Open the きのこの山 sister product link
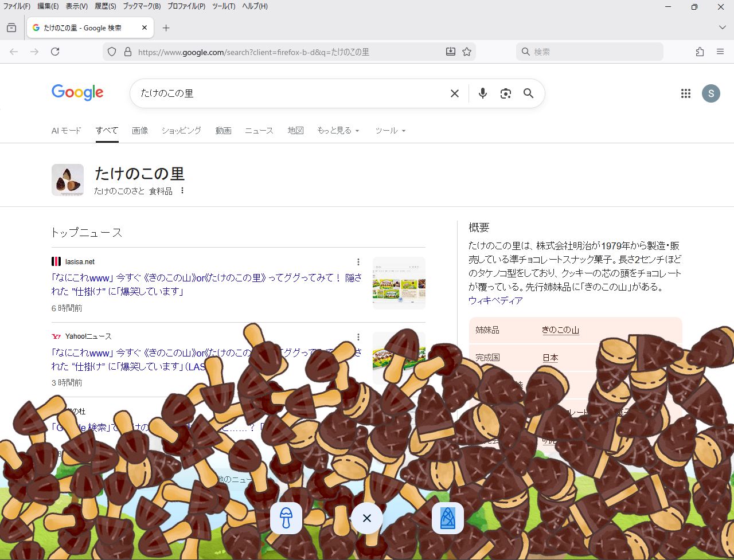 560,330
